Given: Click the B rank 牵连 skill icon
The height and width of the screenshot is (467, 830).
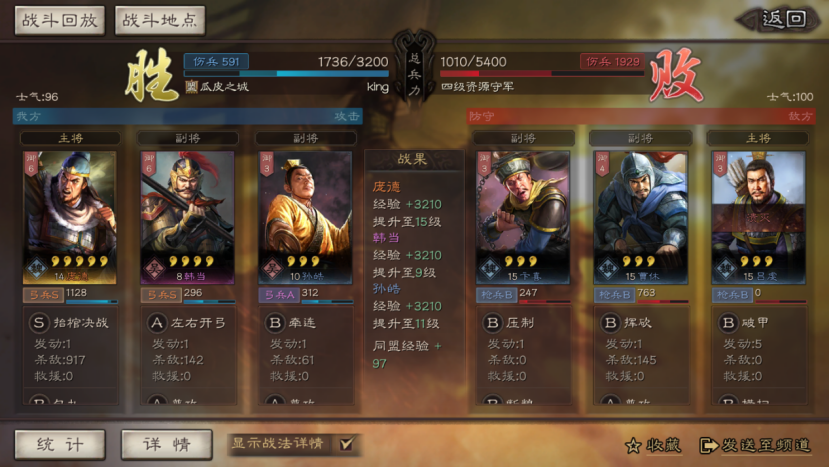Looking at the screenshot, I should pos(275,322).
